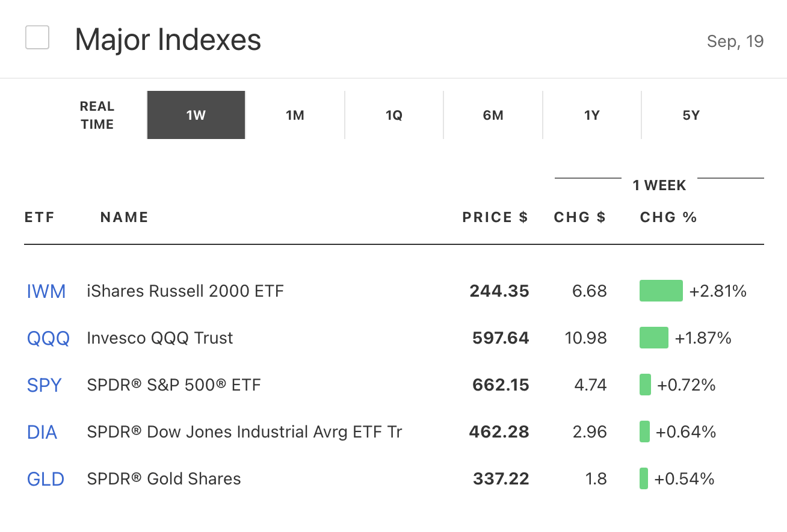Open the QQQ ticker link
This screenshot has height=532, width=787.
pos(48,338)
